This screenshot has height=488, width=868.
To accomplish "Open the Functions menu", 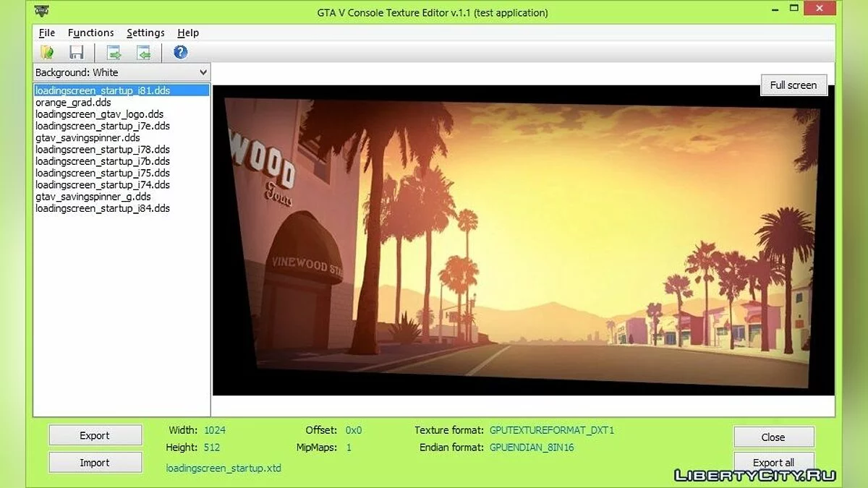I will [x=90, y=33].
